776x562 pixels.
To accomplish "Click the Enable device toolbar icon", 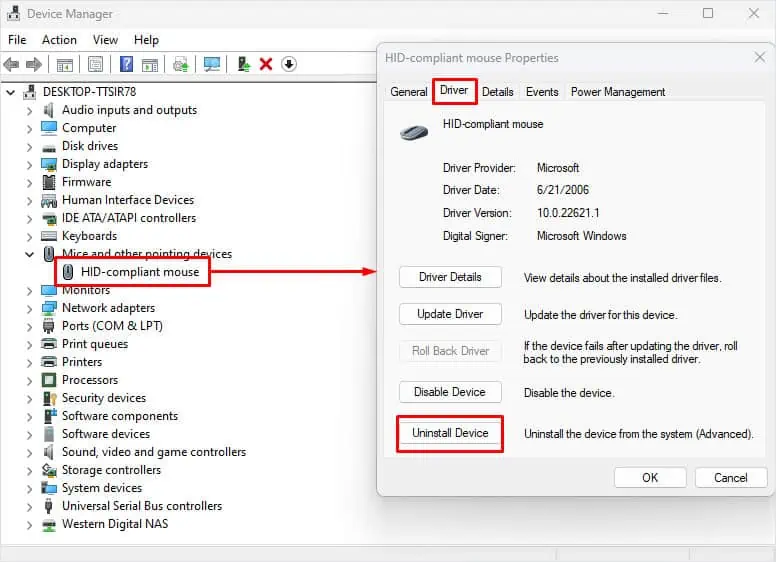I will pos(243,64).
